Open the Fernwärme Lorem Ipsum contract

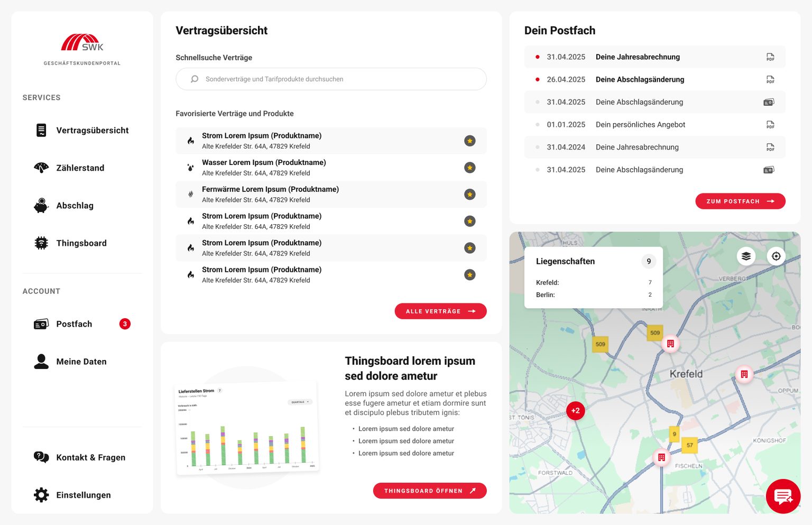[x=331, y=195]
